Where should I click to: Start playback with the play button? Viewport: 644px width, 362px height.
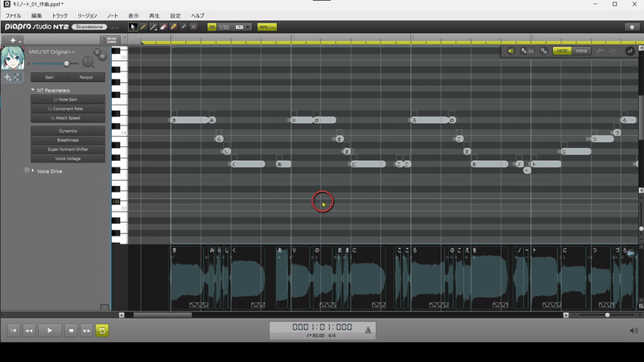click(50, 331)
